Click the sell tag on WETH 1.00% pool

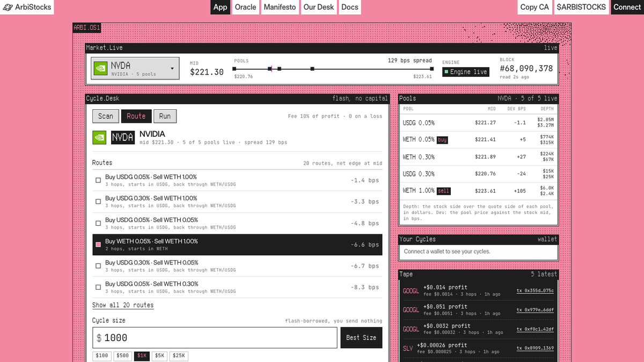pos(444,191)
